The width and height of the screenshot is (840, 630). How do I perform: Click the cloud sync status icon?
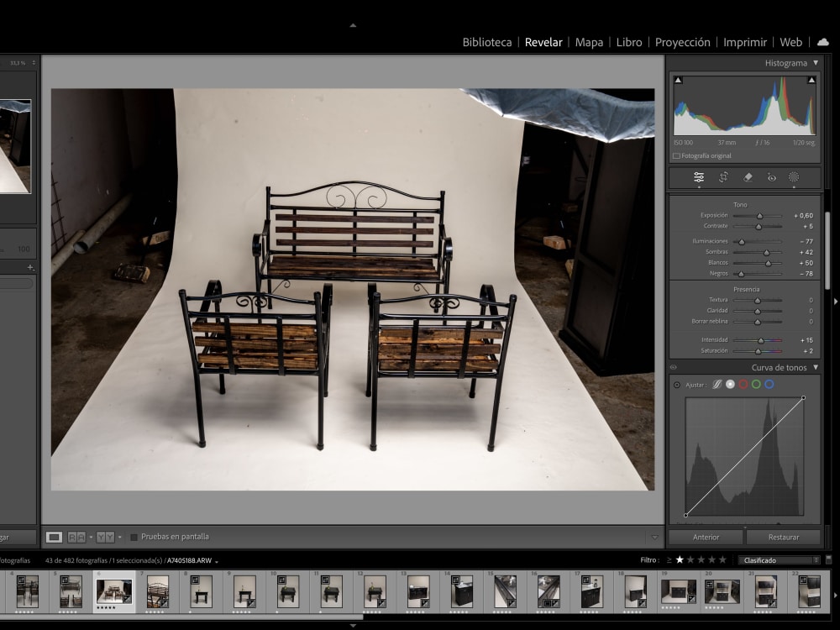click(x=823, y=42)
